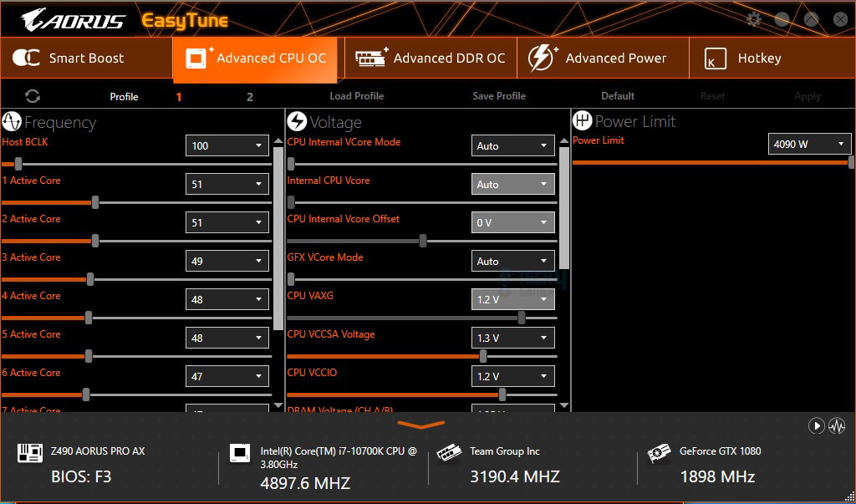Click the Frequency panel scroll-down arrow

point(278,405)
